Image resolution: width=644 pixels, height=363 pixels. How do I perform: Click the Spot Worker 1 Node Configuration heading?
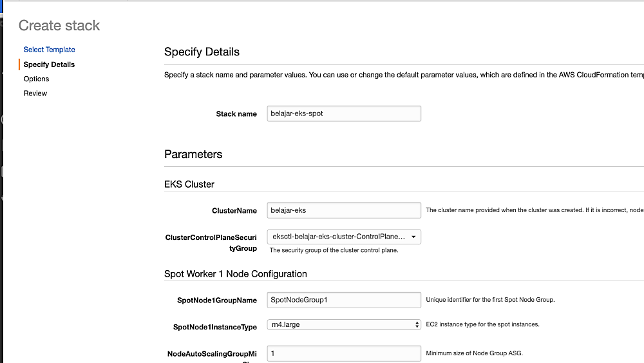click(236, 274)
